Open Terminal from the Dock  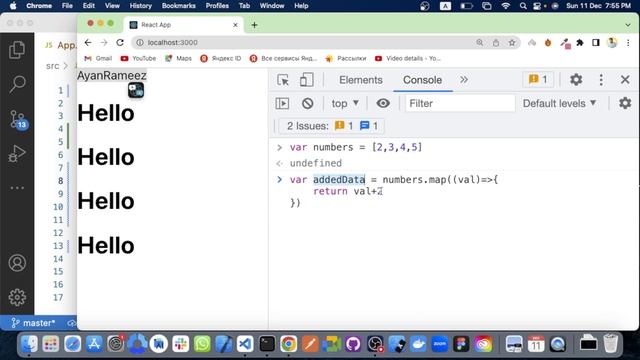267,344
